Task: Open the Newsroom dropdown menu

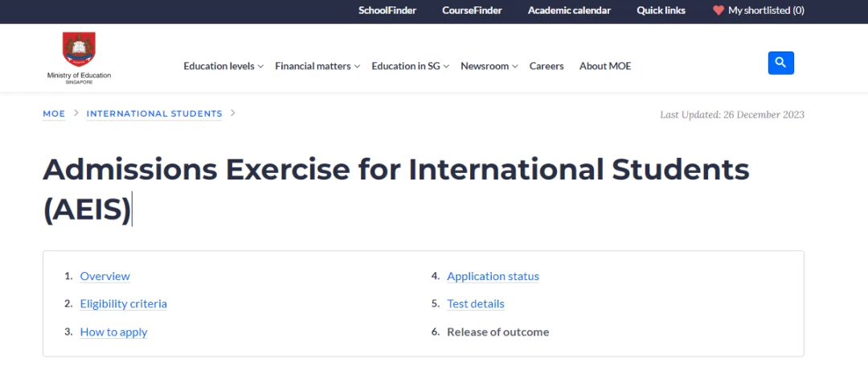Action: pyautogui.click(x=489, y=67)
